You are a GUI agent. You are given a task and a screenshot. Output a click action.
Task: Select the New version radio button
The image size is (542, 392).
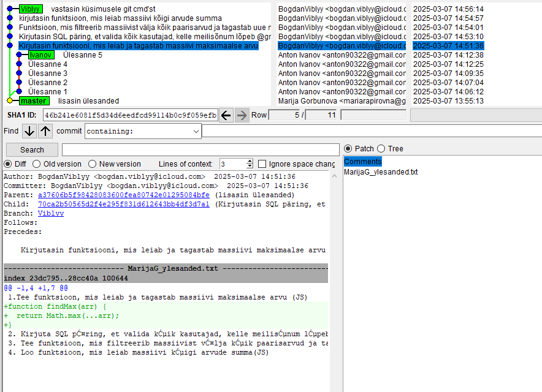(x=93, y=164)
